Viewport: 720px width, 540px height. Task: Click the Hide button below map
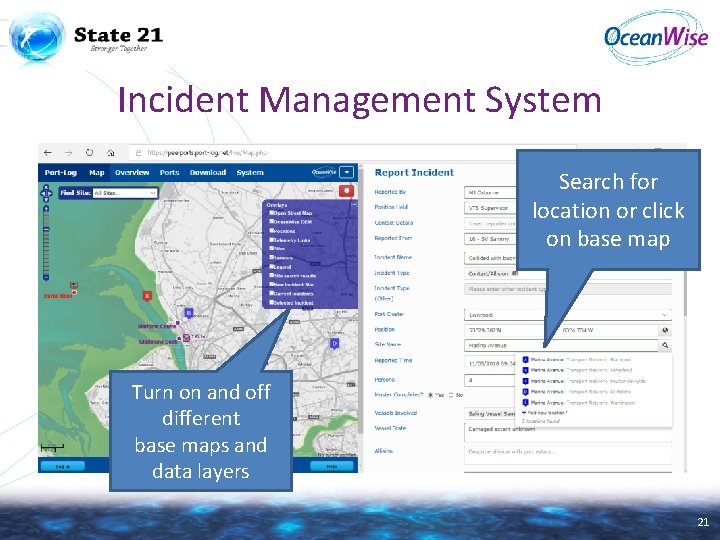click(332, 466)
